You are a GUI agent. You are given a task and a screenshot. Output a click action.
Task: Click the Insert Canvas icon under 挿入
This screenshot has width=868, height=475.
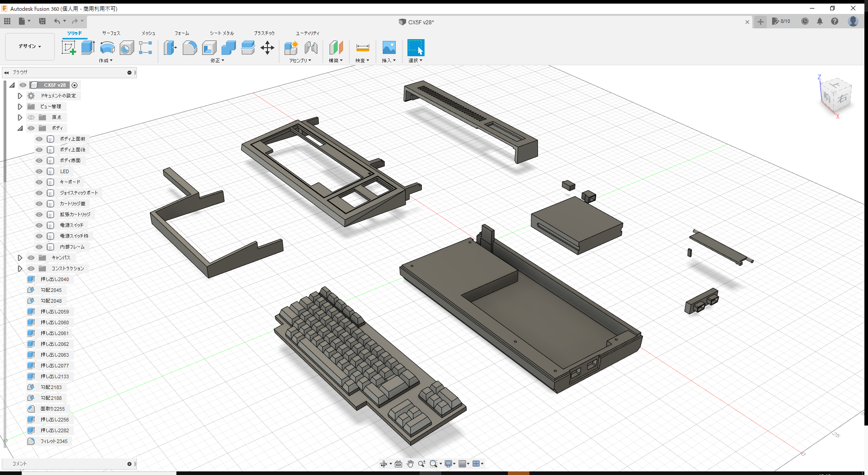click(x=389, y=47)
